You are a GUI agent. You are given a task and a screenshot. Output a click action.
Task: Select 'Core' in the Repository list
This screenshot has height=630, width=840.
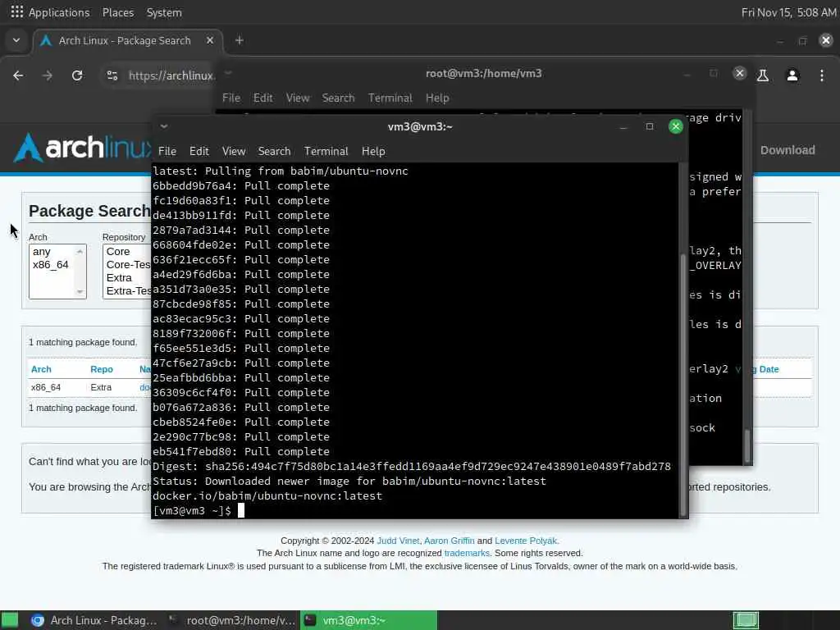tap(118, 251)
